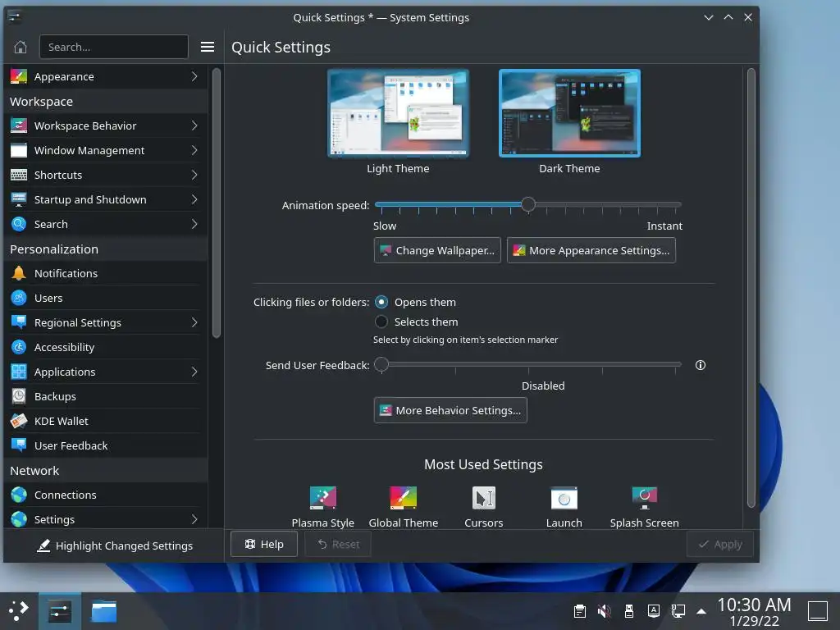Expand the Regional Settings chevron

[x=194, y=322]
